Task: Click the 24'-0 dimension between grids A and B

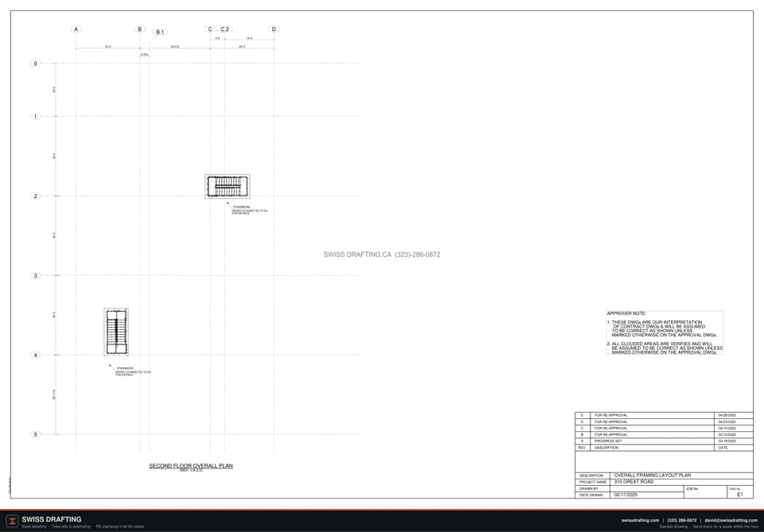Action: click(107, 47)
